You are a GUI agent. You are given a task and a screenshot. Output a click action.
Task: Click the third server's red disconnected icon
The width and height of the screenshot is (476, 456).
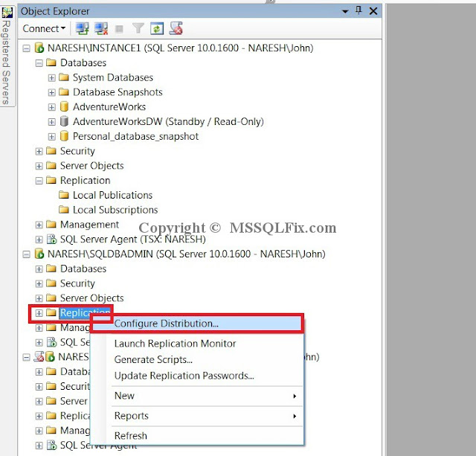[x=39, y=357]
